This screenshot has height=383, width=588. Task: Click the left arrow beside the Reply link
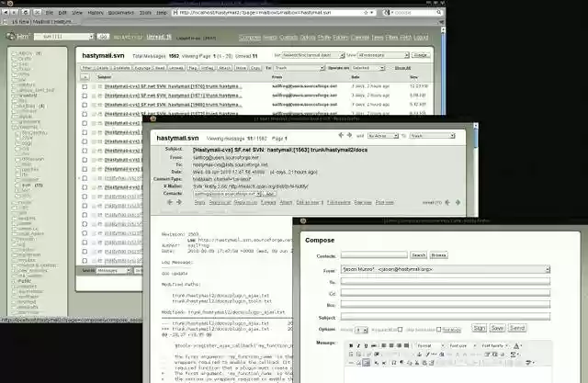(x=169, y=202)
